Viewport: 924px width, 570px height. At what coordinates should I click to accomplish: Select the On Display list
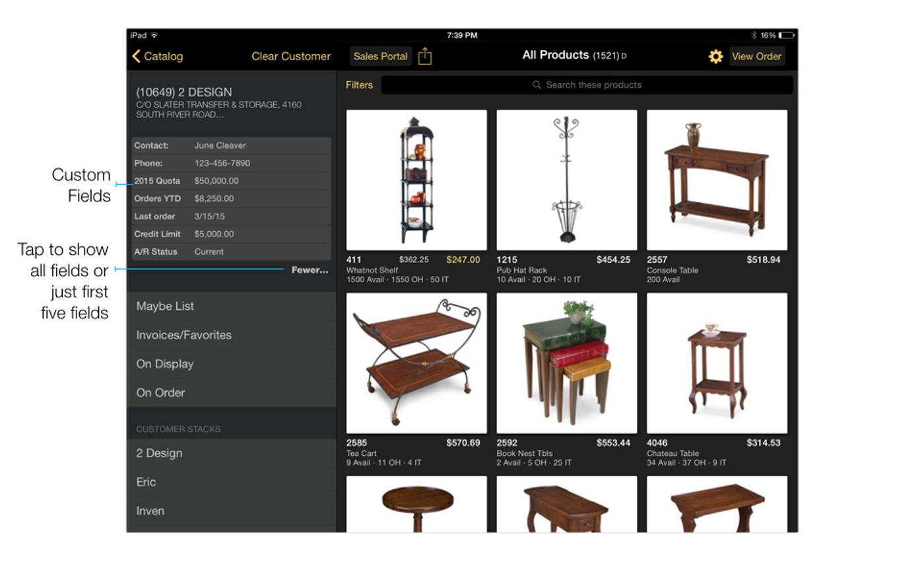pos(232,364)
